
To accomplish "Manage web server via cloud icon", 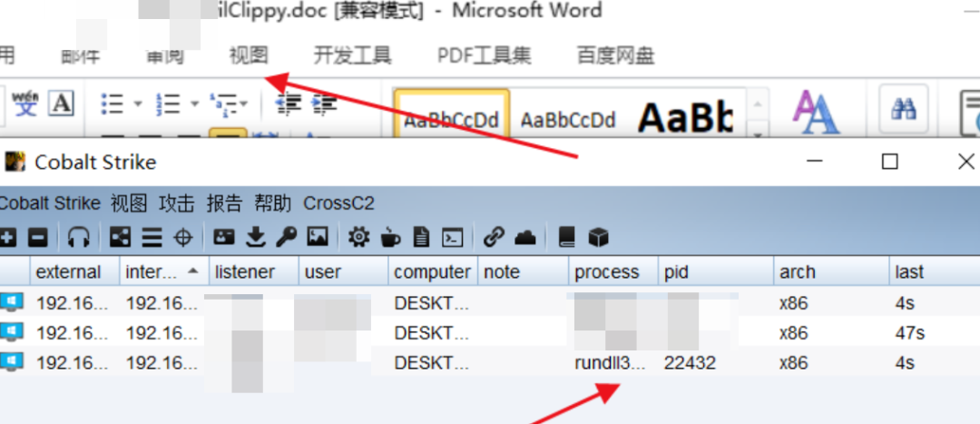I will click(x=525, y=238).
